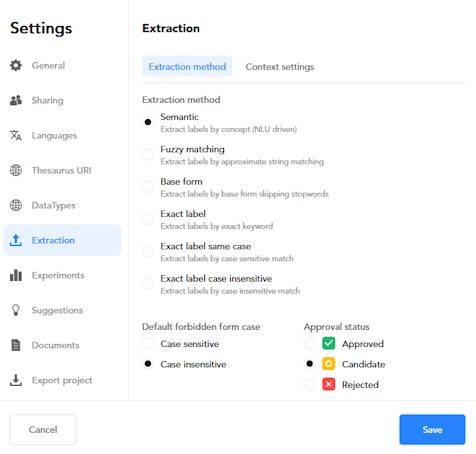
Task: Enable Case sensitive forbidden form
Action: tap(148, 343)
